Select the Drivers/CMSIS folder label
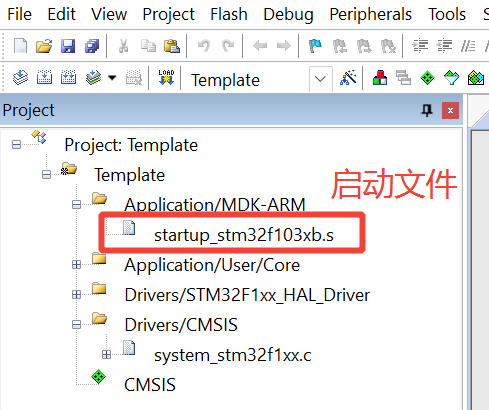489x410 pixels. click(181, 325)
